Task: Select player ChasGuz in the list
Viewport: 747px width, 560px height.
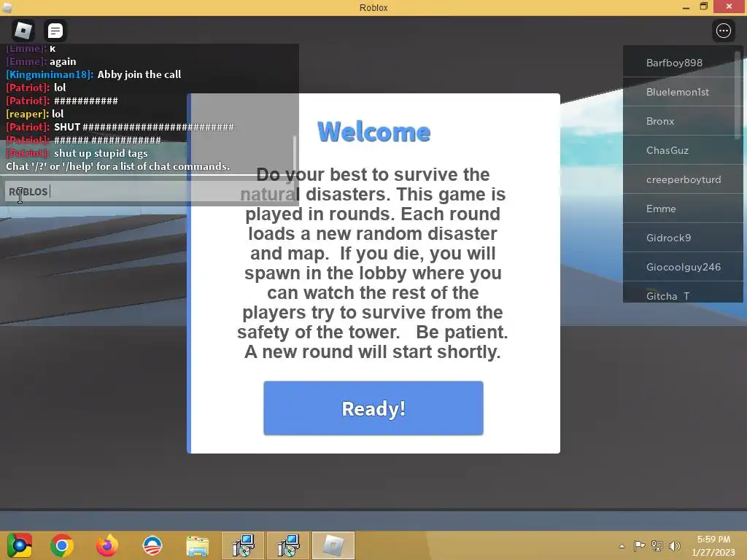Action: [x=682, y=150]
